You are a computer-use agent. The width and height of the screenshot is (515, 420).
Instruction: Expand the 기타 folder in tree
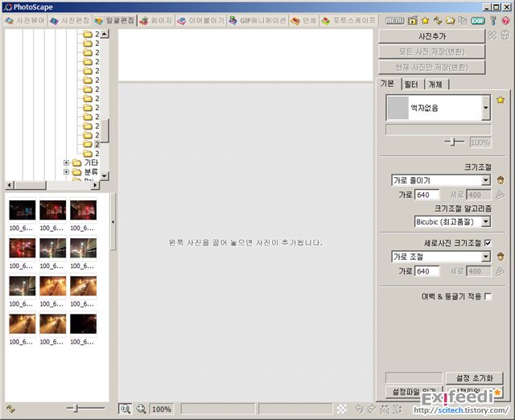[66, 163]
